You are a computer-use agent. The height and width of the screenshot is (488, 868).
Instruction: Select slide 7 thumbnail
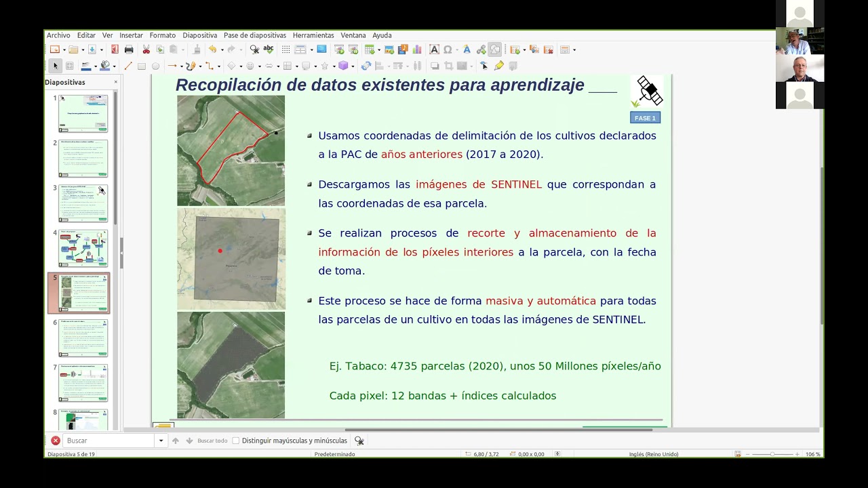(x=83, y=383)
